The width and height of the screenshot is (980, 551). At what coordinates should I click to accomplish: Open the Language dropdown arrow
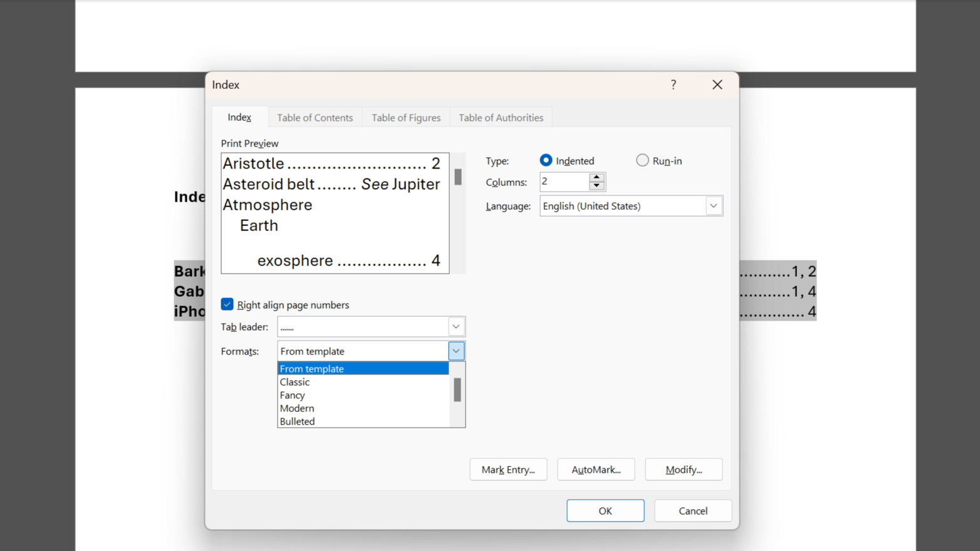point(713,206)
